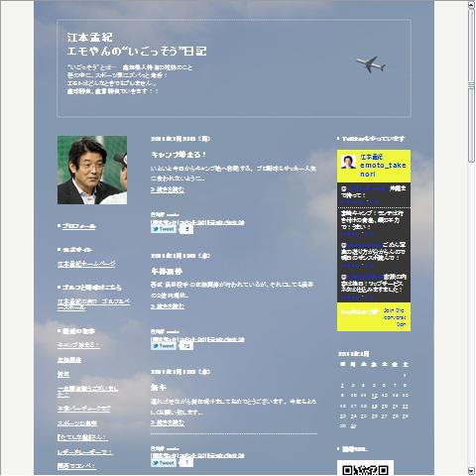Screen dimensions: 476x476
Task: Open permalink of キャンプ始まる post
Action: tap(165, 222)
